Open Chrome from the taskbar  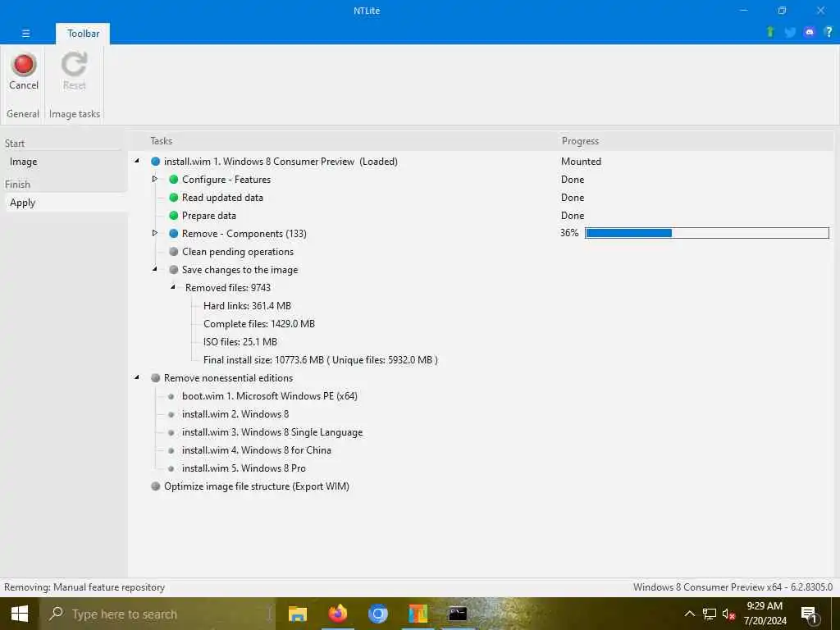[x=377, y=614]
